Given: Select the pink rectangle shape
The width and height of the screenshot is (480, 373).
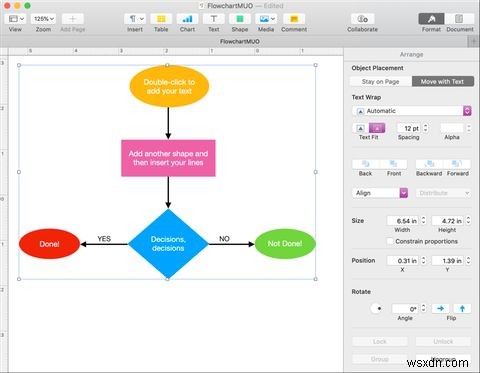Looking at the screenshot, I should tap(168, 158).
